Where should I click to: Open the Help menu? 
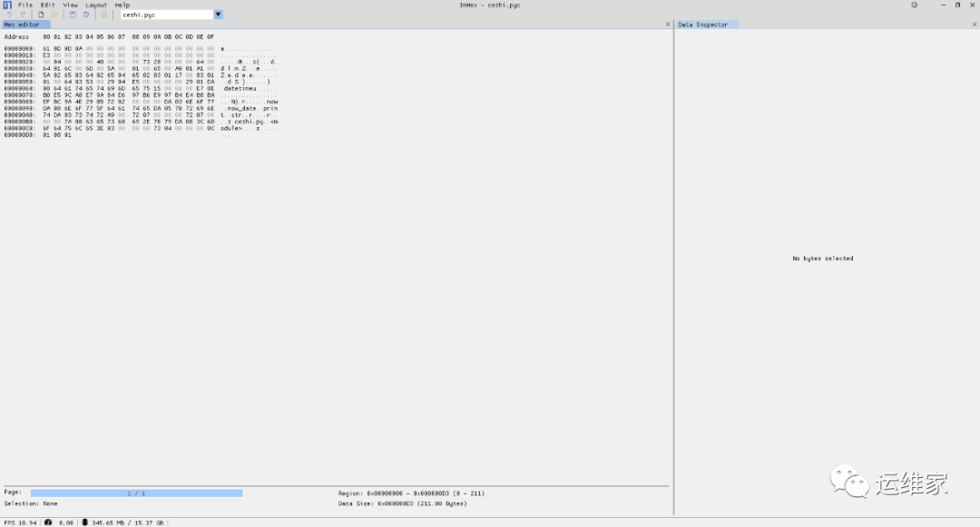[122, 5]
